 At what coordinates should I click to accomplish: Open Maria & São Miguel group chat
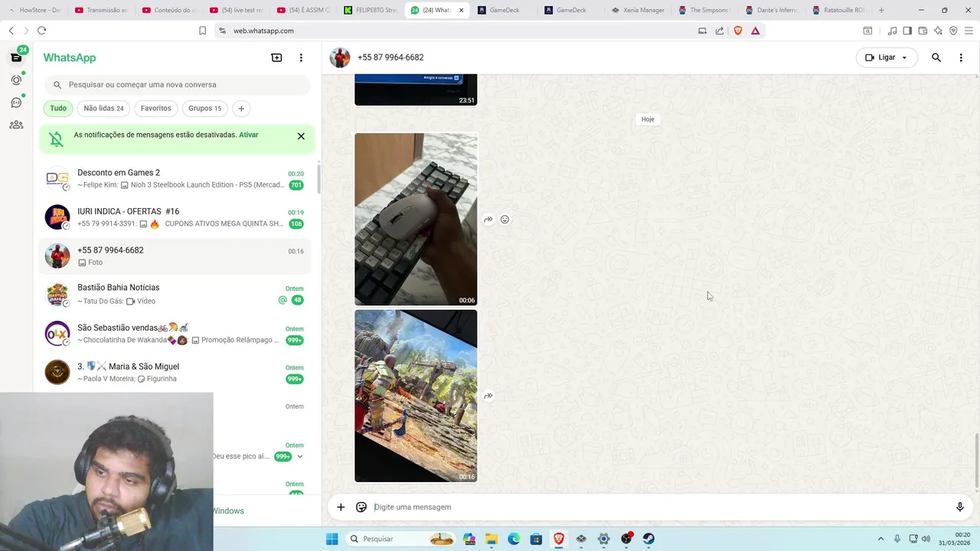[175, 372]
